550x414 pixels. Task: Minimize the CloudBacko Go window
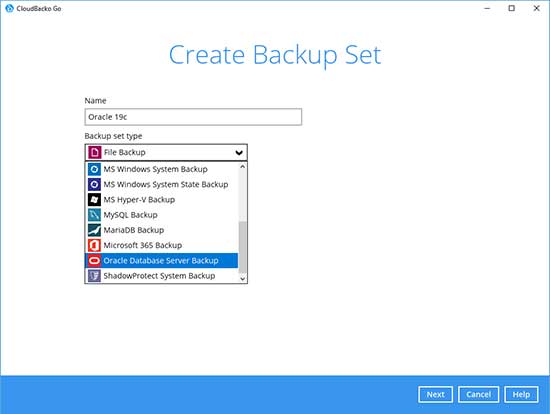487,8
